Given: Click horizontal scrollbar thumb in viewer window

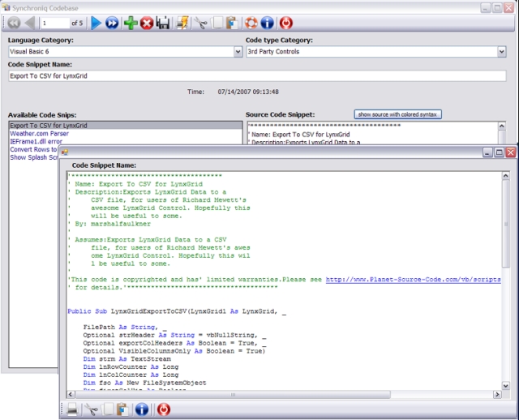Looking at the screenshot, I should point(233,395).
